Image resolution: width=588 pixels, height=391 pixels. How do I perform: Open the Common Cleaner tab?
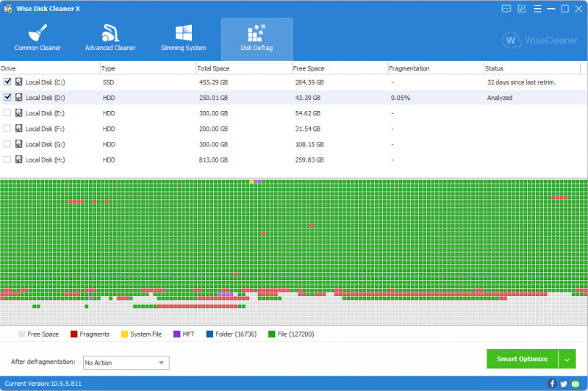click(x=37, y=39)
